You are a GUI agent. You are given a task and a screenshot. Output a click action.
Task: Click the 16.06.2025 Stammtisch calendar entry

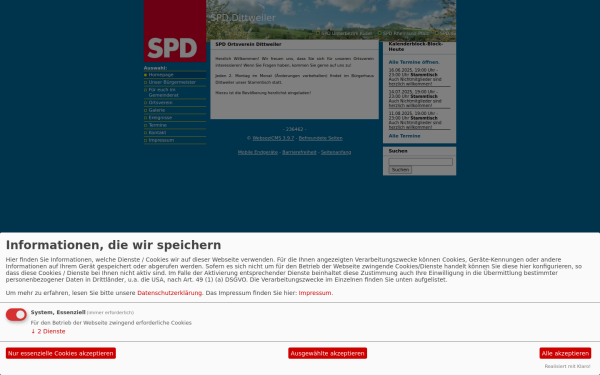(419, 77)
